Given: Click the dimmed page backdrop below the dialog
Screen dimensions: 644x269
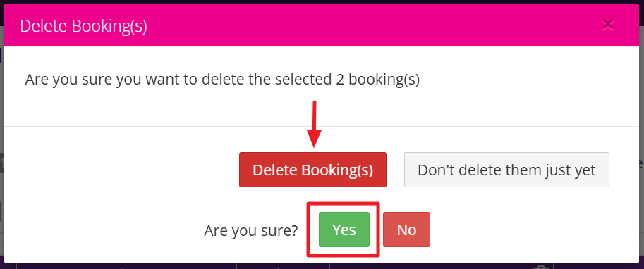Looking at the screenshot, I should 322,266.
